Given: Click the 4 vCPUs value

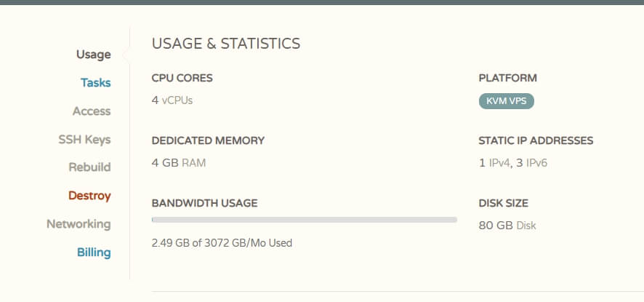Looking at the screenshot, I should pyautogui.click(x=172, y=100).
